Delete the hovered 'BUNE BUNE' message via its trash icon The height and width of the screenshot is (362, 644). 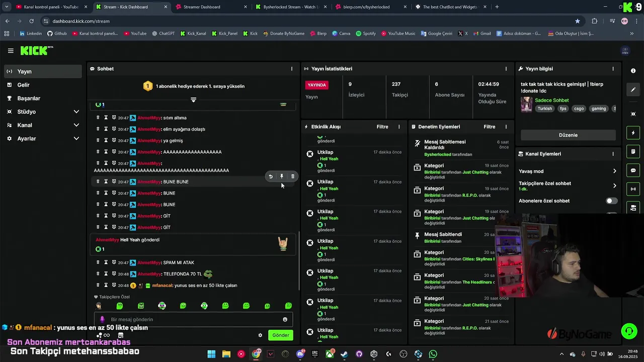[293, 176]
